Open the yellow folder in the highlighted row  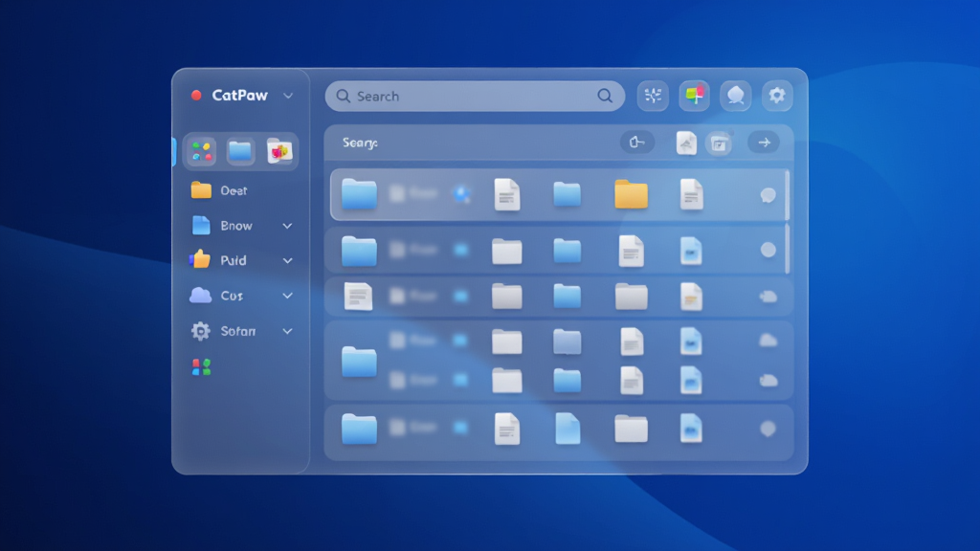pos(632,193)
